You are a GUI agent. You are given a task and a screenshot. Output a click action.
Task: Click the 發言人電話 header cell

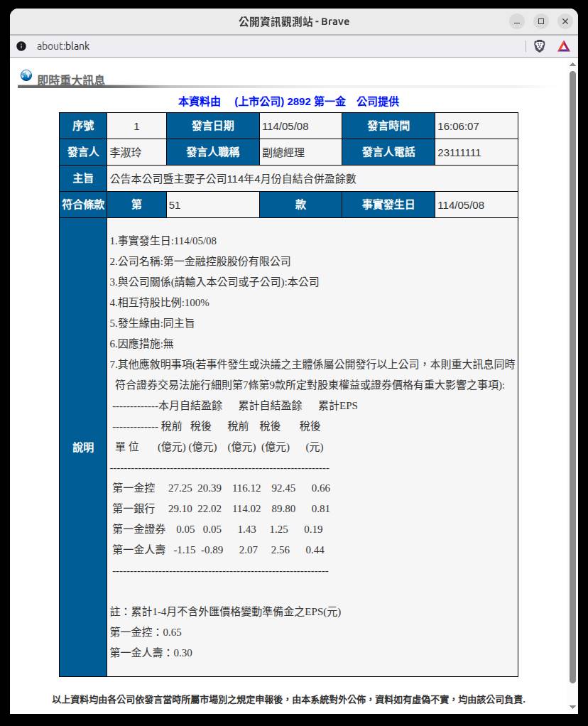(388, 152)
